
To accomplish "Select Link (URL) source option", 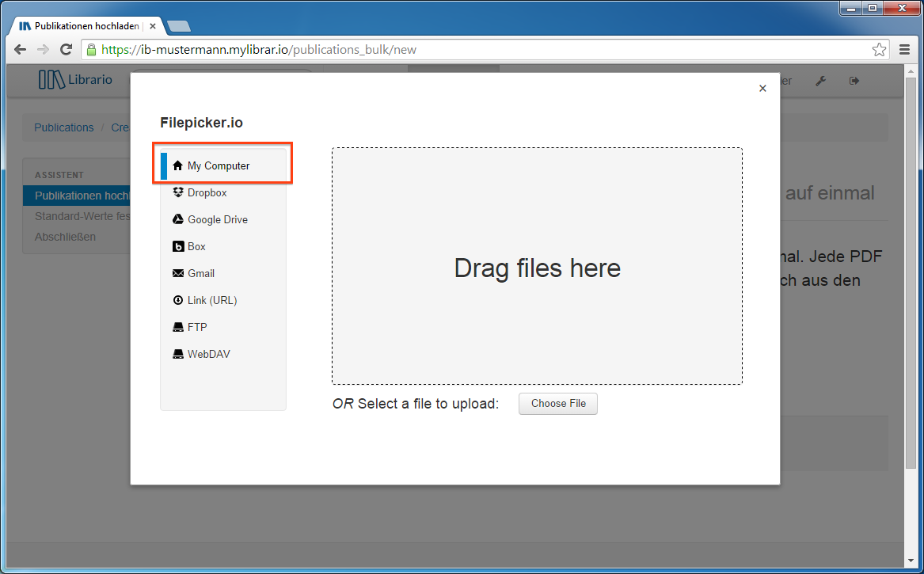I will point(223,300).
